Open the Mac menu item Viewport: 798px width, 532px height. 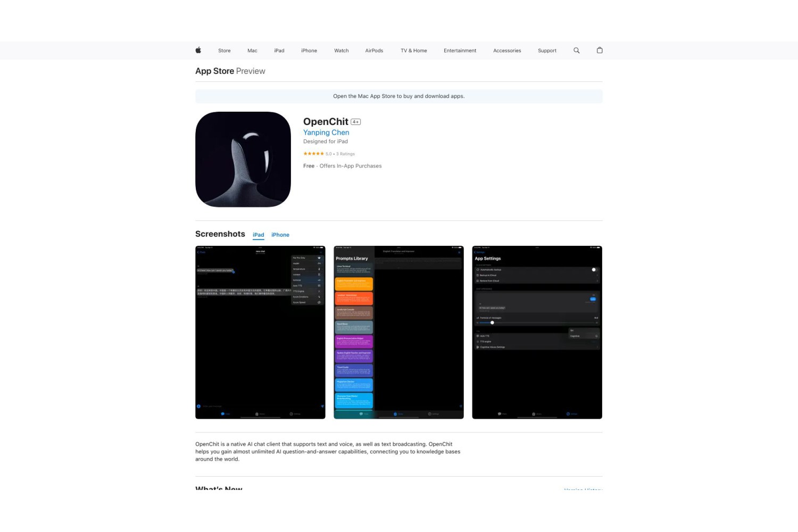252,51
